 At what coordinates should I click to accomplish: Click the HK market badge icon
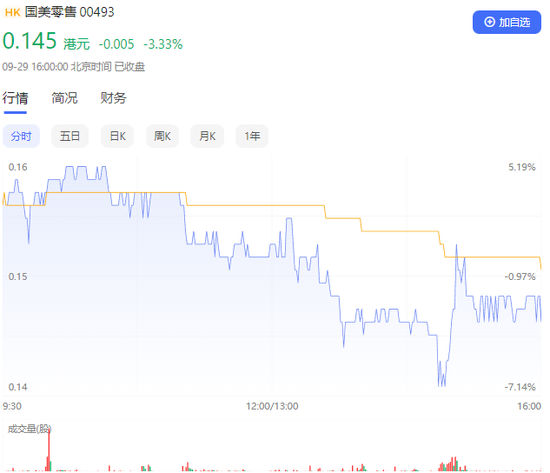(x=13, y=13)
